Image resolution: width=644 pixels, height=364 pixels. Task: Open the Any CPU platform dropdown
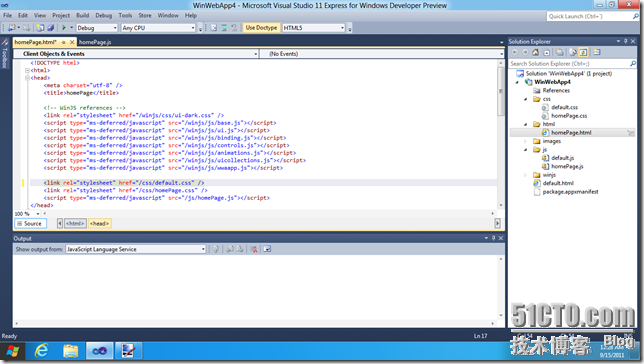pyautogui.click(x=193, y=28)
